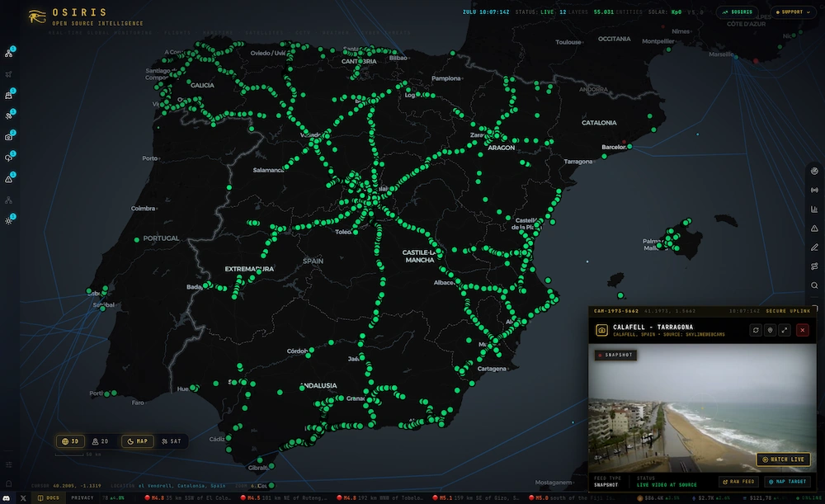
Task: Click the Map Target button
Action: point(787,482)
